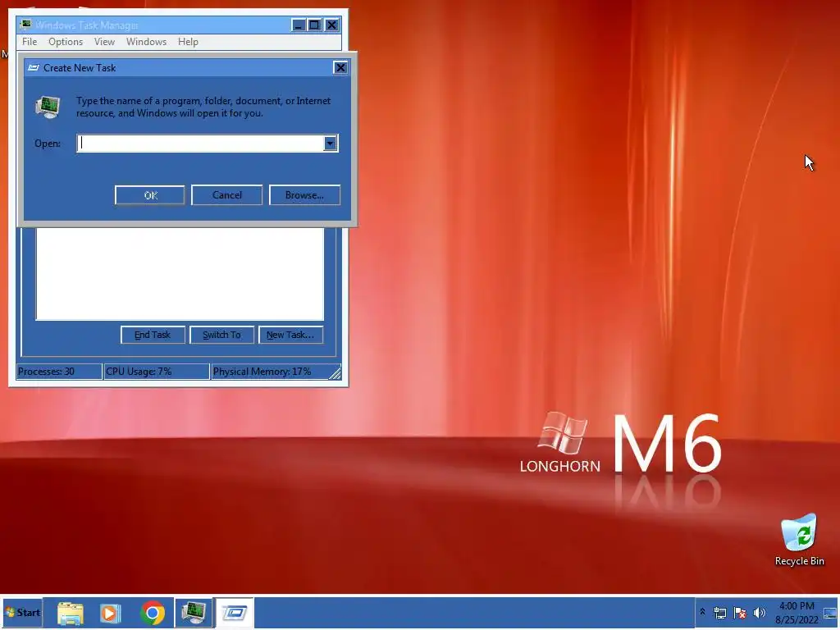Viewport: 840px width, 630px height.
Task: Open the Help menu in Task Manager
Action: click(x=188, y=42)
